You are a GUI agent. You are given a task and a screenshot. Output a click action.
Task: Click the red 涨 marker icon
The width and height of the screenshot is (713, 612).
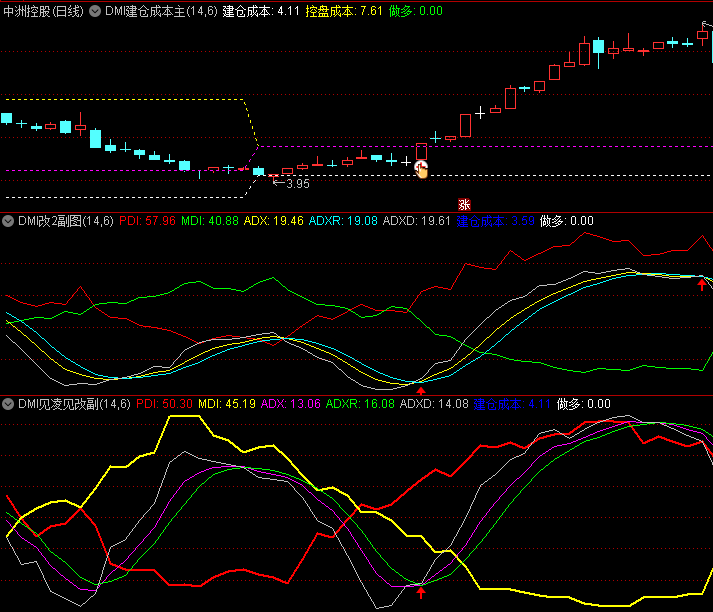[464, 205]
